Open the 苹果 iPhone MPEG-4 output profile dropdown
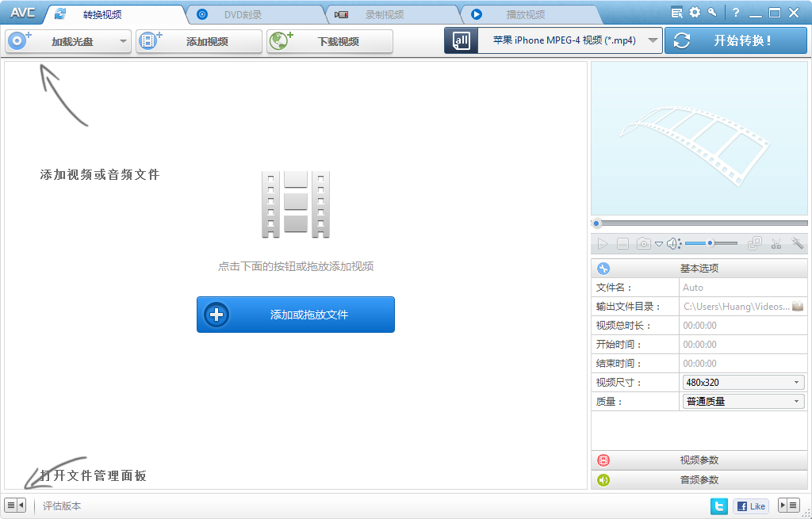 569,40
